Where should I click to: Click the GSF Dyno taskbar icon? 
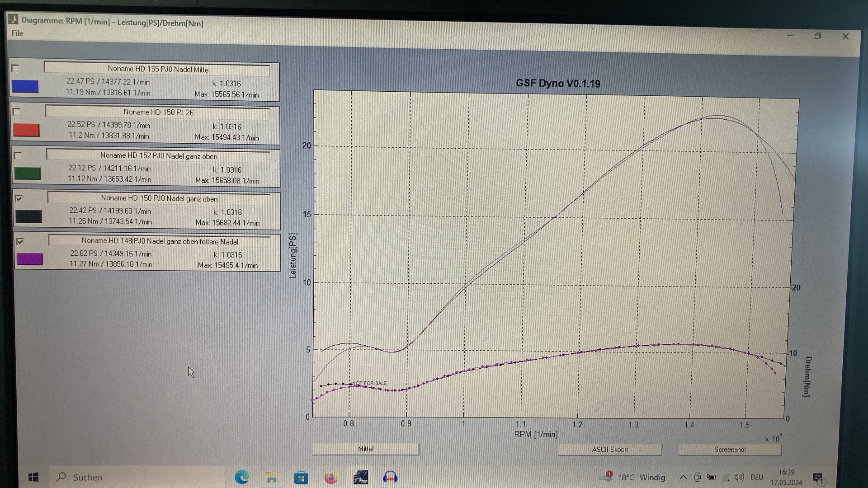[x=361, y=477]
